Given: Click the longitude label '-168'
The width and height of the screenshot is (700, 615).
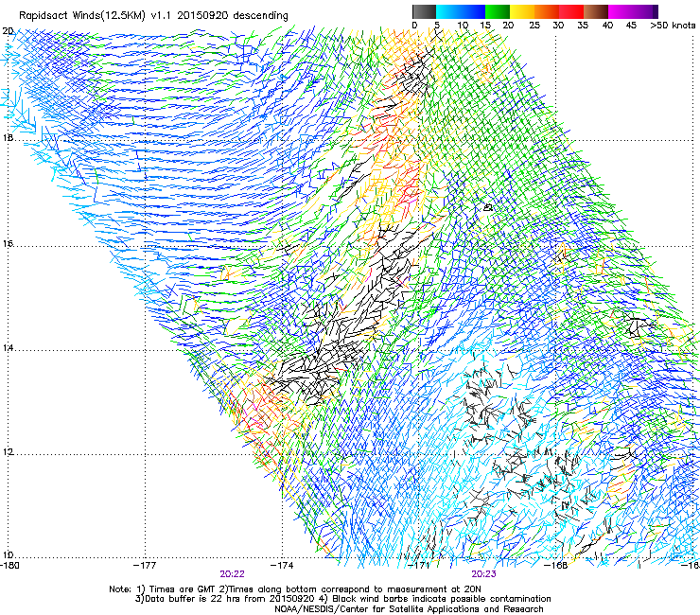Looking at the screenshot, I should pyautogui.click(x=556, y=566).
